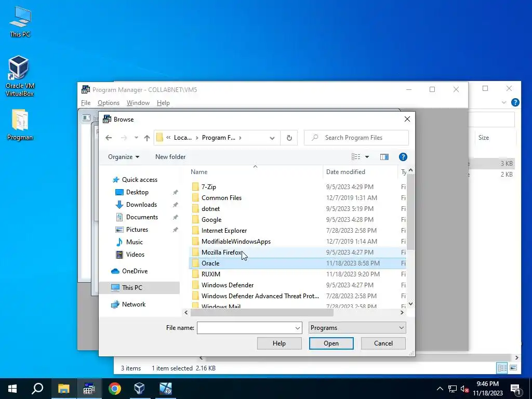Open the Organize dropdown
Image resolution: width=532 pixels, height=399 pixels.
[x=124, y=157]
